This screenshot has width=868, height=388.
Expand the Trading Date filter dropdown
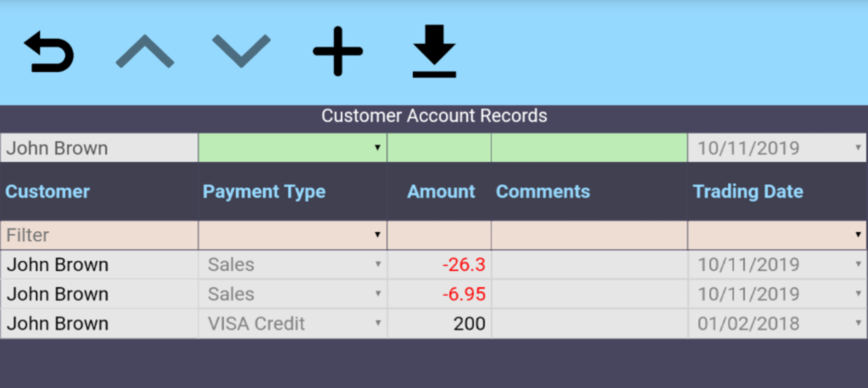pos(776,235)
